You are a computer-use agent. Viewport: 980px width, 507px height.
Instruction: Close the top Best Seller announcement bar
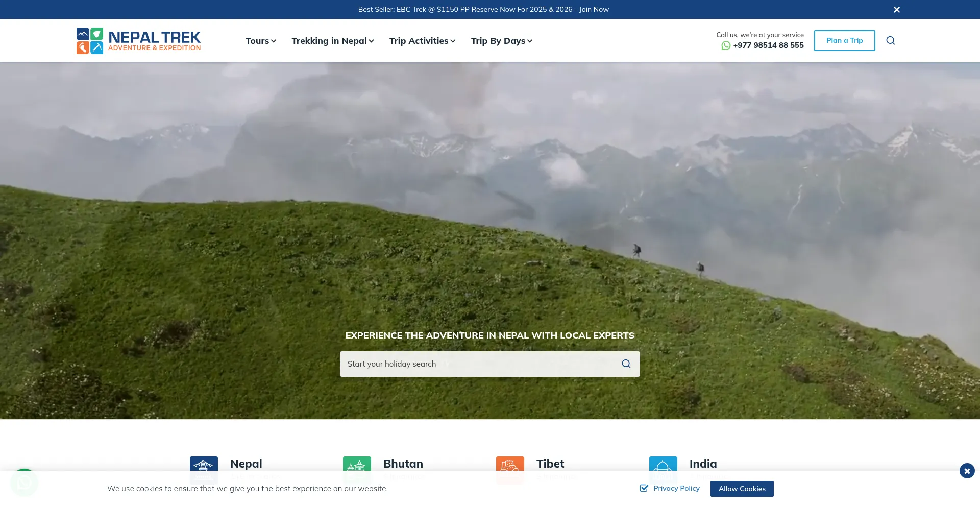coord(896,10)
